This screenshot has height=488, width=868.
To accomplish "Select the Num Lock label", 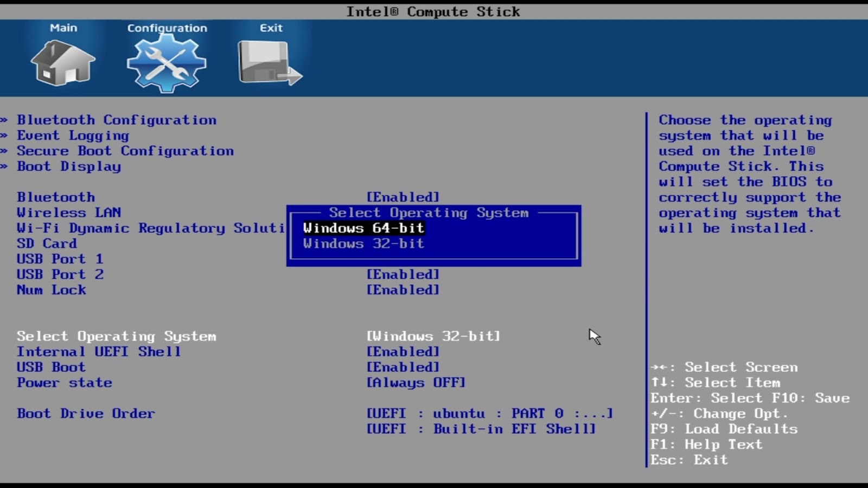I will coord(51,290).
